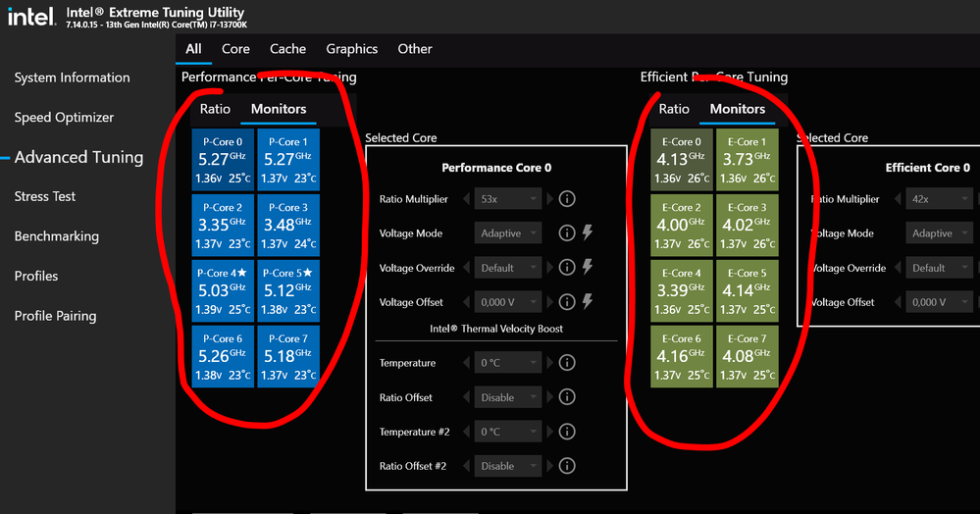The width and height of the screenshot is (980, 514).
Task: Open Efficient Per-Core Ratio tab
Action: (x=674, y=109)
